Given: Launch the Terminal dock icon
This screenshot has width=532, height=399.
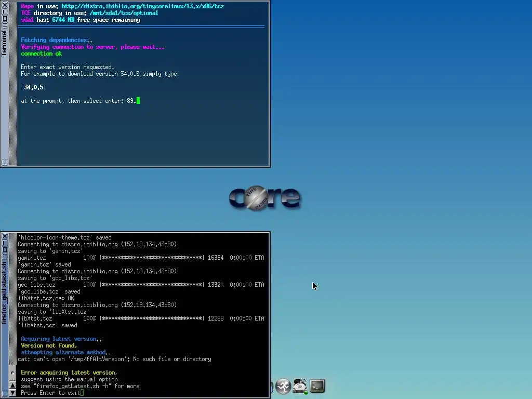Looking at the screenshot, I should (317, 386).
